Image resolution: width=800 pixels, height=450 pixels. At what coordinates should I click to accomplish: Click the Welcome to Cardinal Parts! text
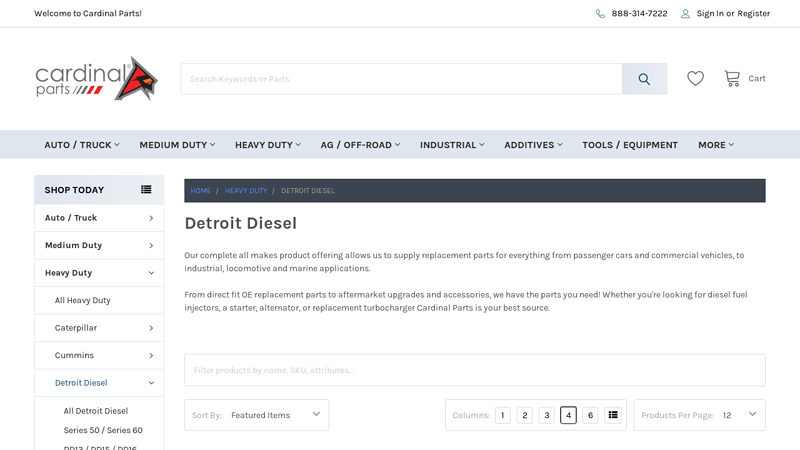click(88, 13)
